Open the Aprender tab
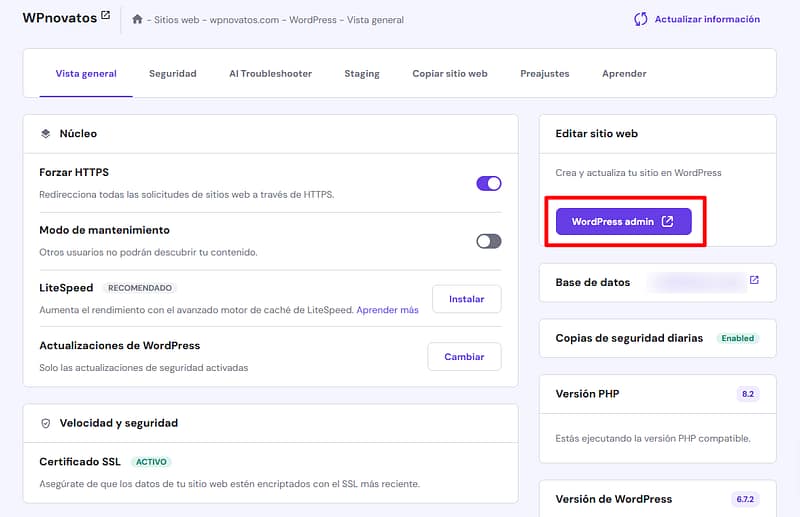Viewport: 800px width, 517px height. [x=624, y=73]
